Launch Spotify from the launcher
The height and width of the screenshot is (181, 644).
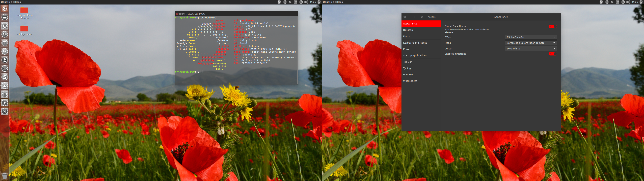(x=5, y=94)
